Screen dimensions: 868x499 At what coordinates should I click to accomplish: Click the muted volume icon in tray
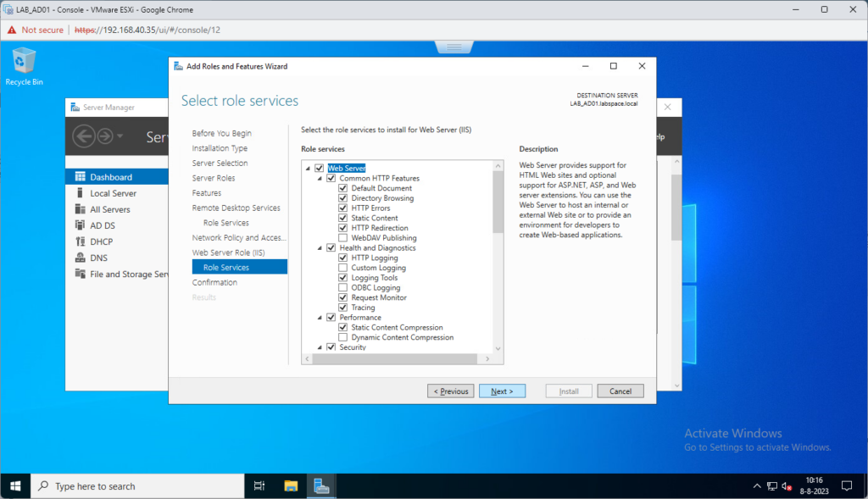click(x=787, y=486)
